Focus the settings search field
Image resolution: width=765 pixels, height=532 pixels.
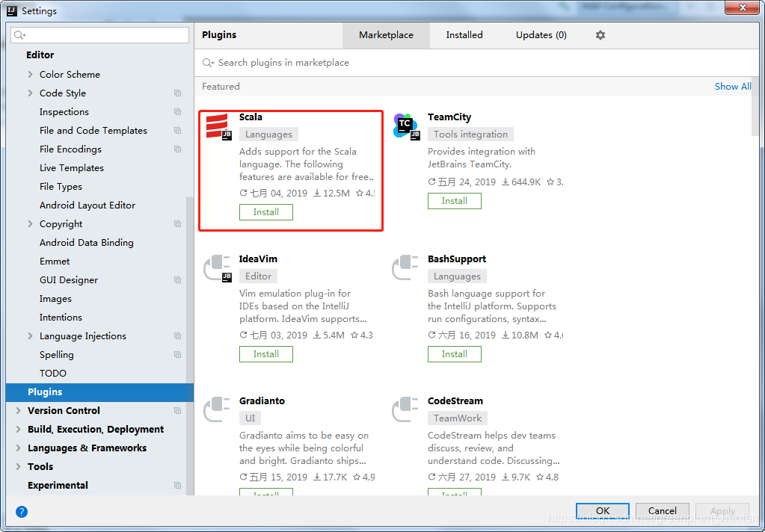click(x=100, y=35)
